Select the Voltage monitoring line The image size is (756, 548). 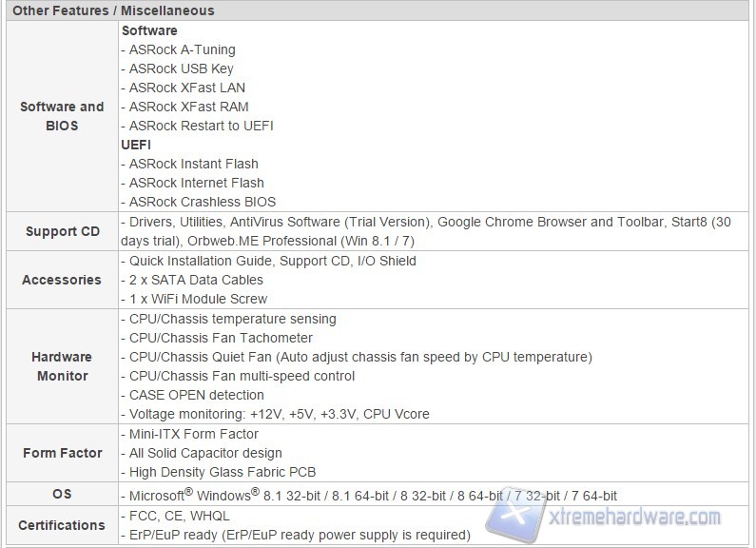tap(276, 414)
